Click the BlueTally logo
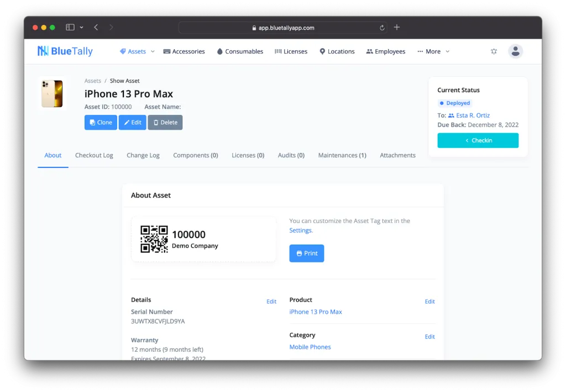This screenshot has height=392, width=566. (x=65, y=51)
